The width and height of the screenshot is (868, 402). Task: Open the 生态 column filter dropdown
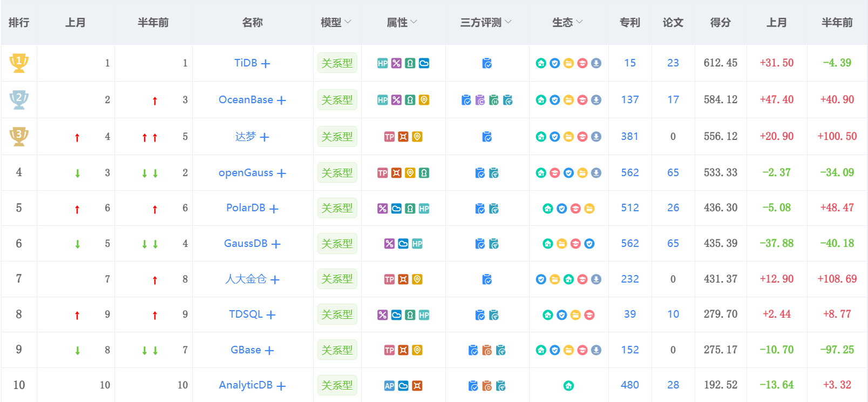579,22
